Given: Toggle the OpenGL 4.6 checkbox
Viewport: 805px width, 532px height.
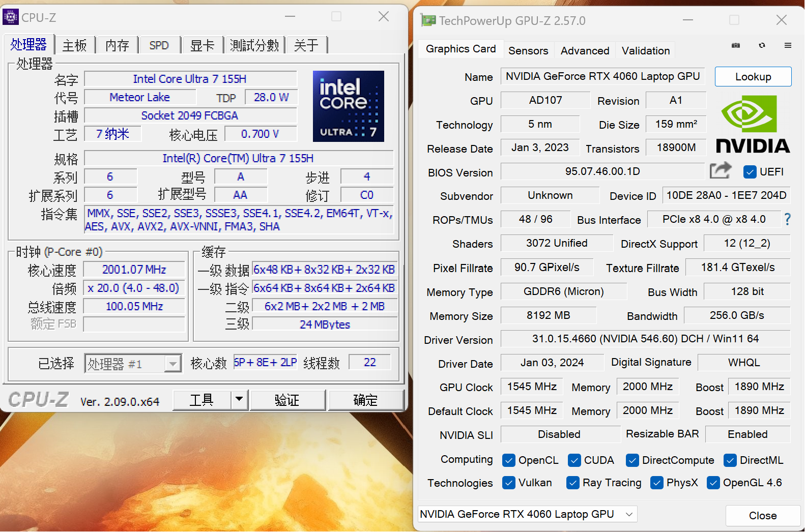Looking at the screenshot, I should 713,483.
